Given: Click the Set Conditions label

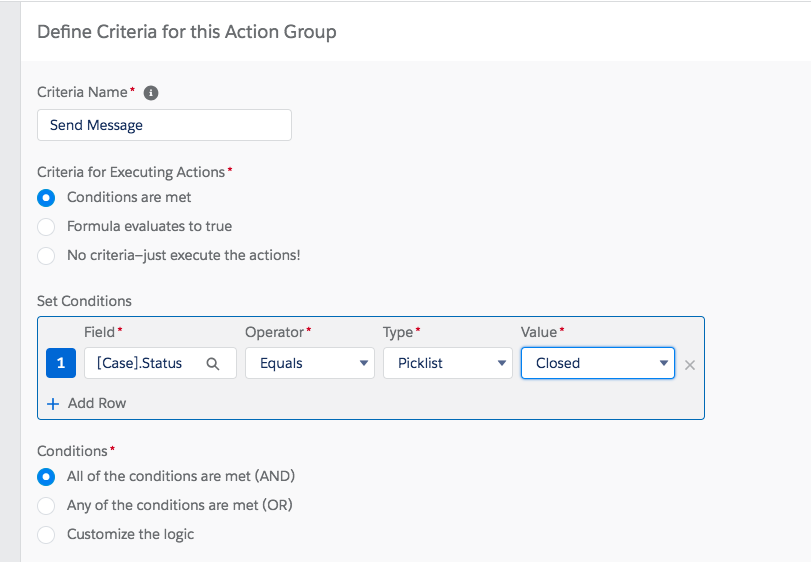Looking at the screenshot, I should coord(84,301).
